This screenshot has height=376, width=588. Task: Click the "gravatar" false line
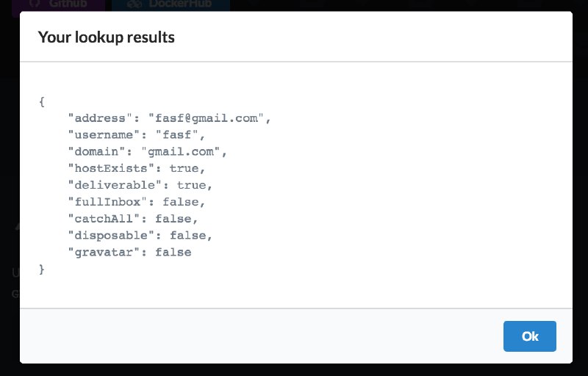point(129,253)
